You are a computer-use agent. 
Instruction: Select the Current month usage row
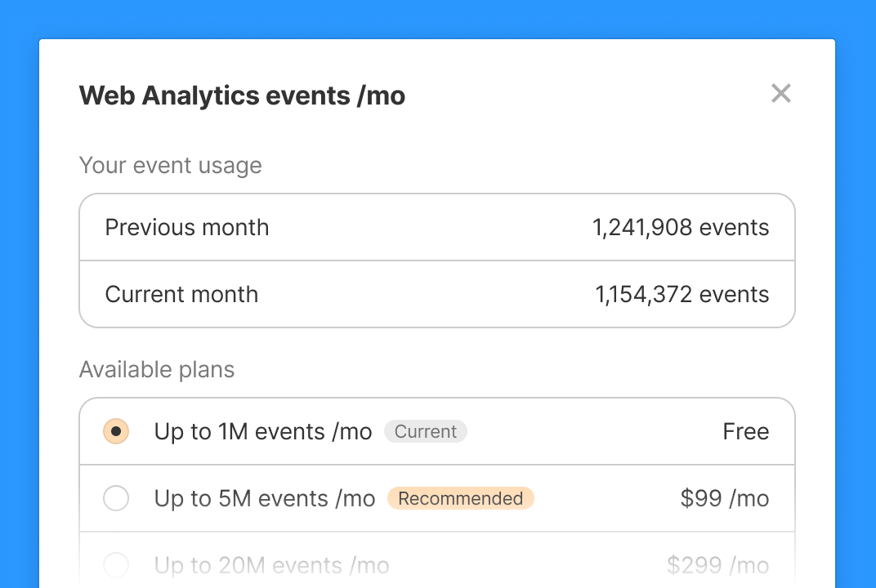click(x=437, y=294)
